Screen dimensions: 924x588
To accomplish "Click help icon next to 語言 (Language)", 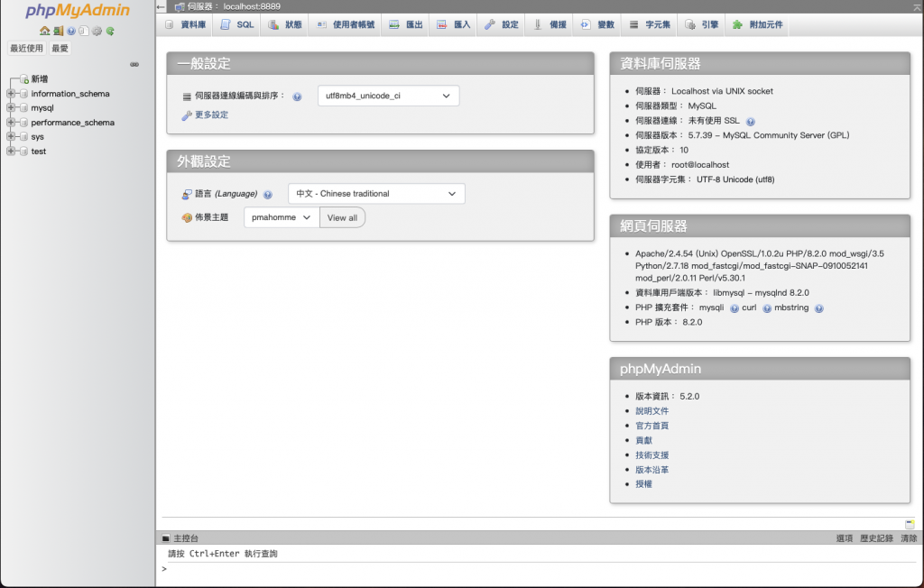I will [x=267, y=195].
